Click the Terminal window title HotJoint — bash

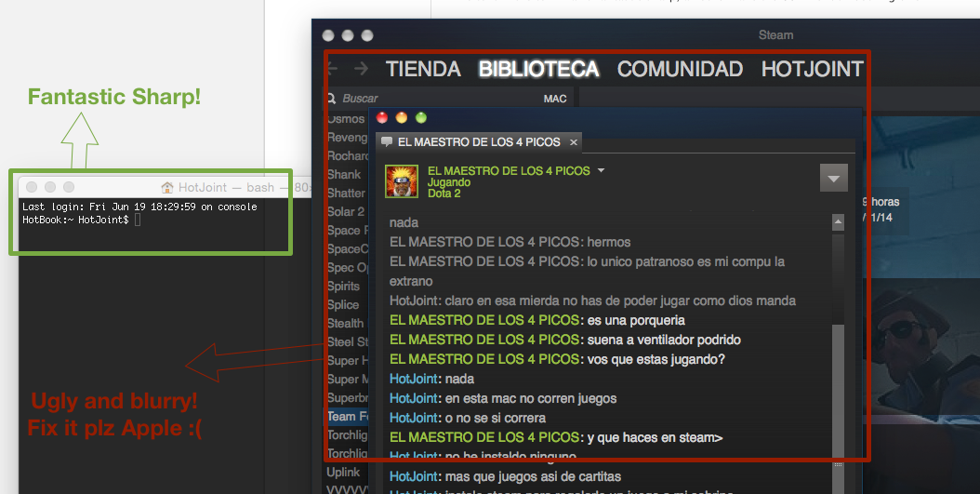coord(226,188)
